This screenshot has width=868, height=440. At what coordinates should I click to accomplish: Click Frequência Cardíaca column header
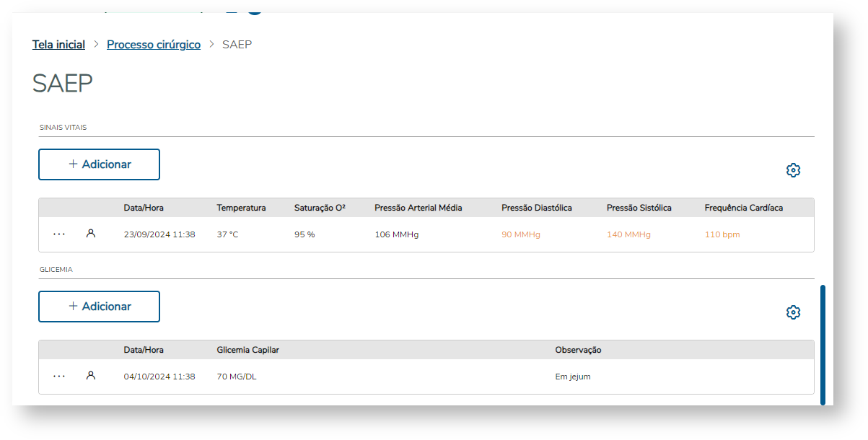(743, 208)
